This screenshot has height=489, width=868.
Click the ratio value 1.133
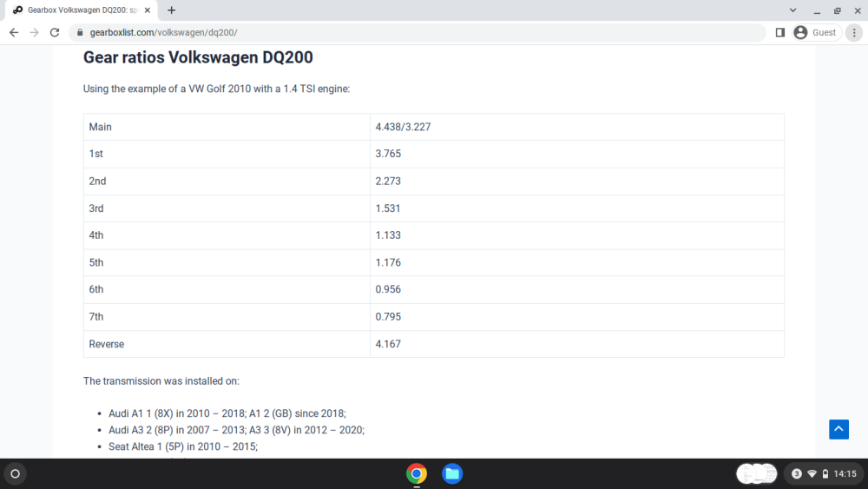[x=388, y=235]
